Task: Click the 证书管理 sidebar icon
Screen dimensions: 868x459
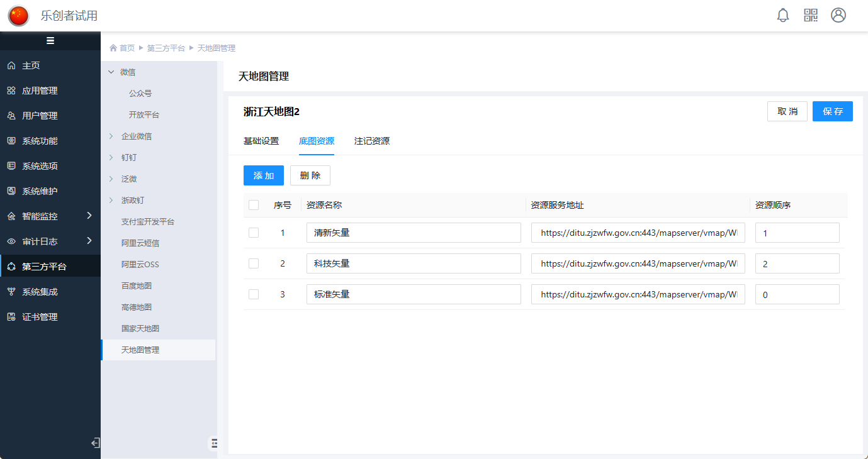Action: (x=11, y=317)
